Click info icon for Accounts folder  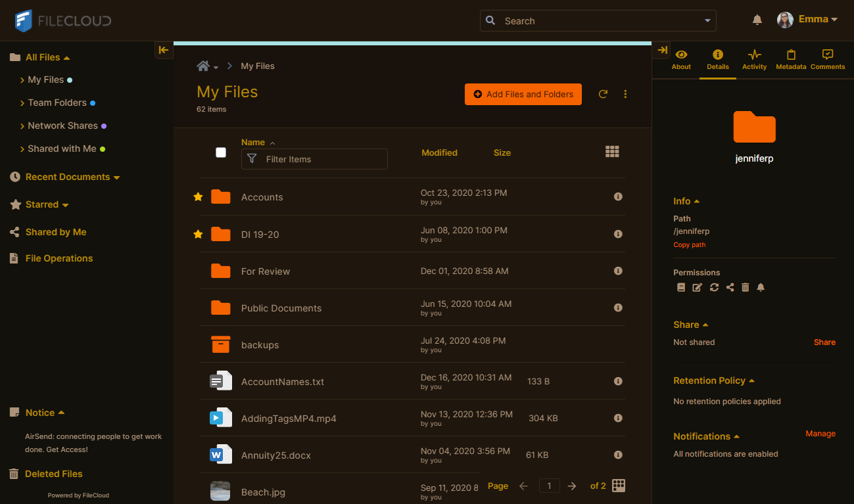(618, 196)
